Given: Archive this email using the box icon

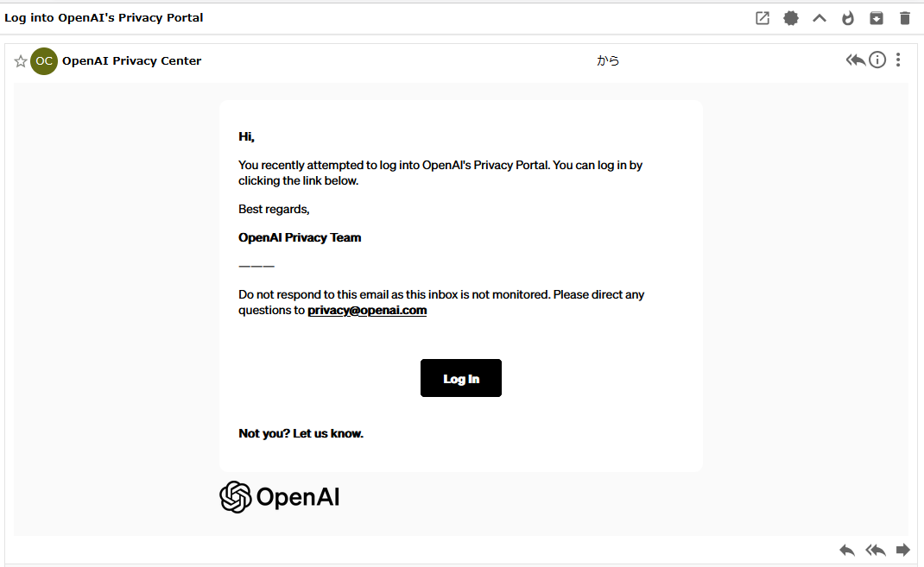Looking at the screenshot, I should (877, 18).
